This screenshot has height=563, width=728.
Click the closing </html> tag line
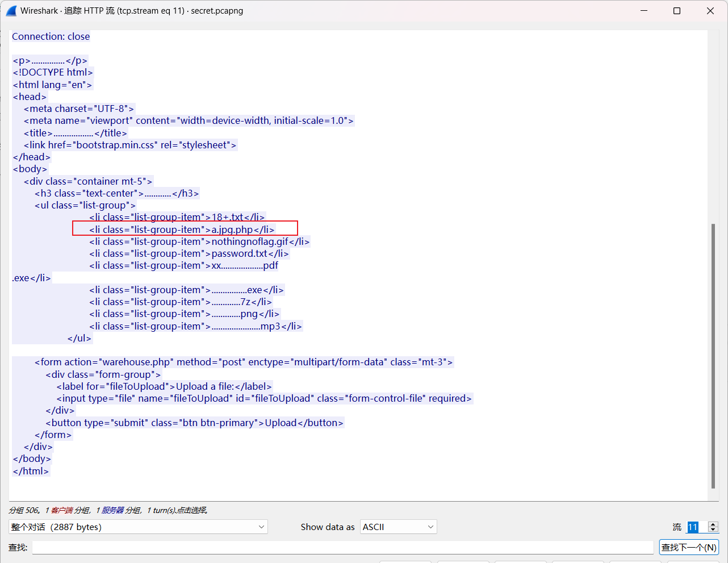coord(31,471)
